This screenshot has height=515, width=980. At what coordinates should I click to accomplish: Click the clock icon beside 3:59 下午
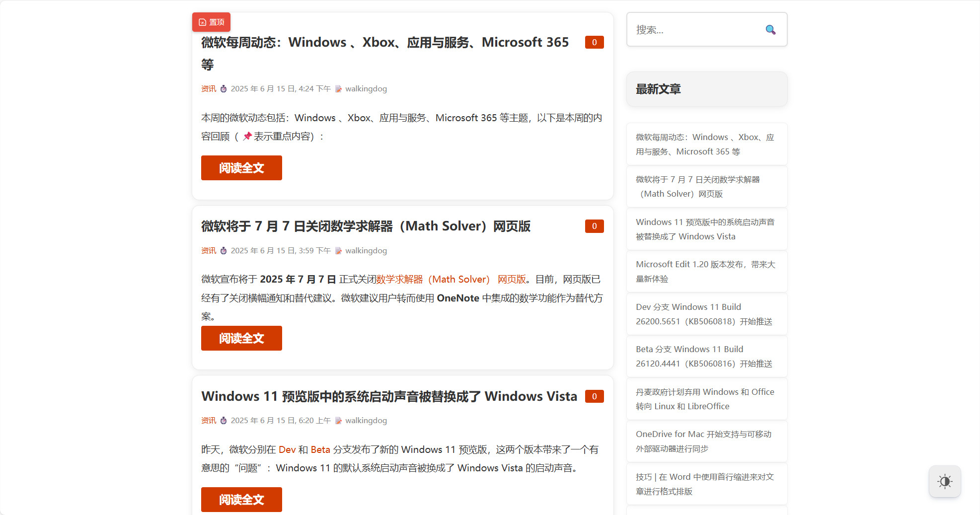point(224,251)
